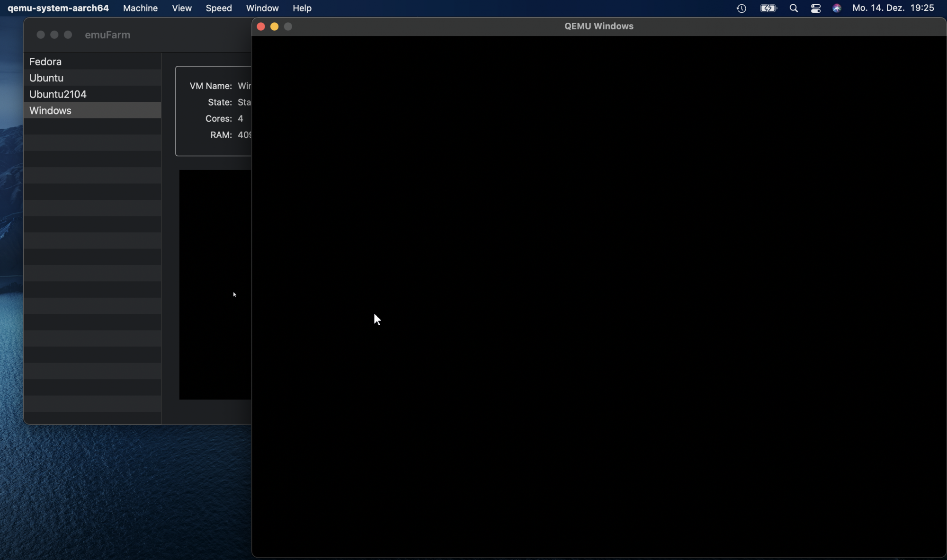Open Time Machine menu bar icon

pyautogui.click(x=742, y=8)
